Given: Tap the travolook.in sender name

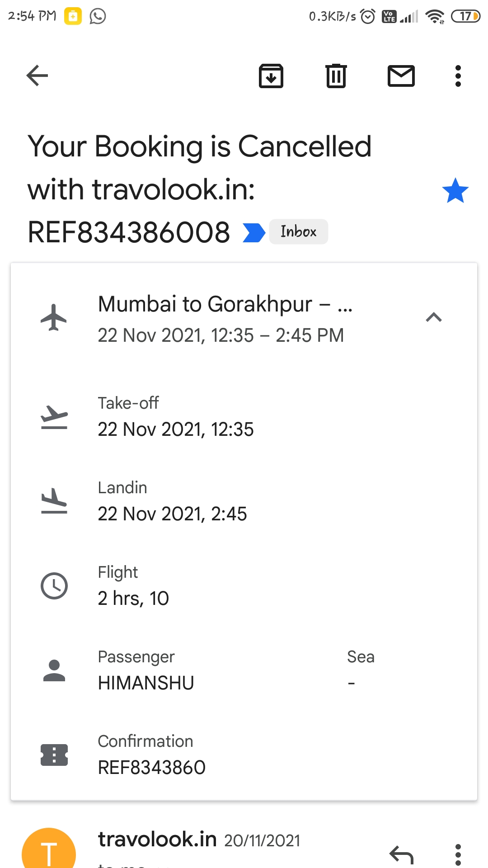Looking at the screenshot, I should coord(157,840).
